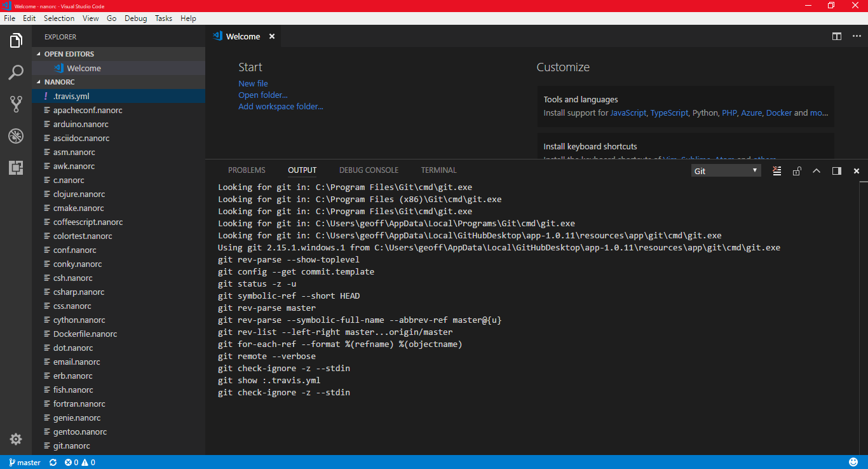Open clojure.nanorc file

tap(118, 194)
